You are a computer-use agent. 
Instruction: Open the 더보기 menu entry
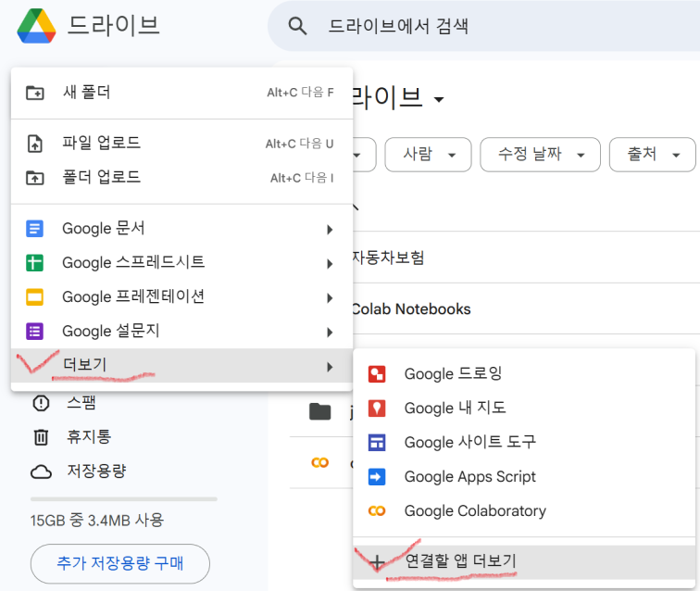point(181,365)
